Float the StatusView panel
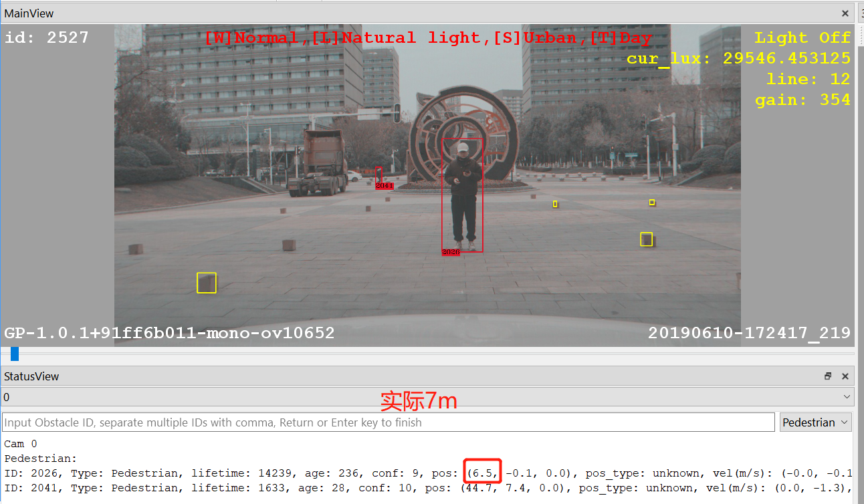Image resolution: width=864 pixels, height=504 pixels. (x=828, y=376)
